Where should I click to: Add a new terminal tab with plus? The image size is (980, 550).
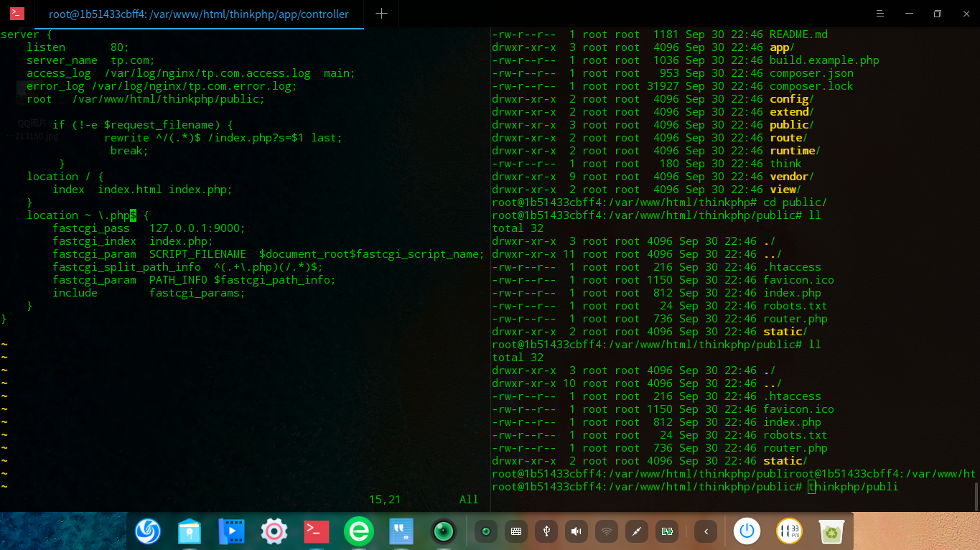[381, 14]
